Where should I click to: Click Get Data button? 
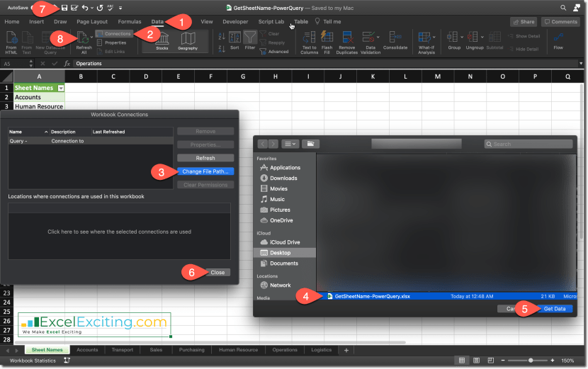point(555,309)
